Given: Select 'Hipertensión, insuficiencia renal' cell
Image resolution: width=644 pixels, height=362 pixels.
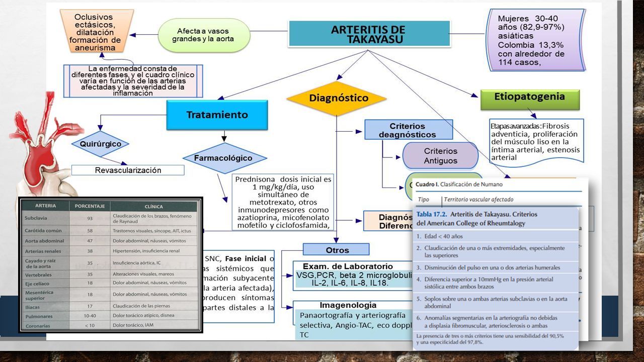Looking at the screenshot, I should (x=154, y=251).
